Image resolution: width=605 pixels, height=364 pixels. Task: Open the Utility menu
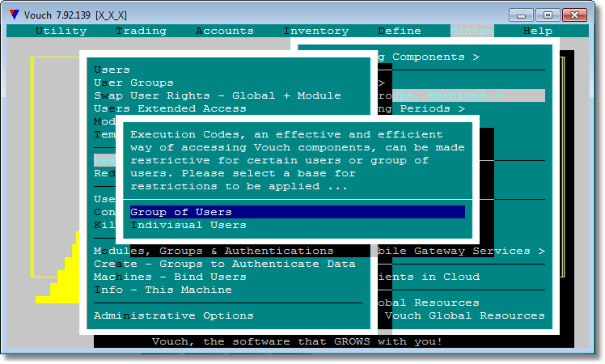pyautogui.click(x=61, y=31)
